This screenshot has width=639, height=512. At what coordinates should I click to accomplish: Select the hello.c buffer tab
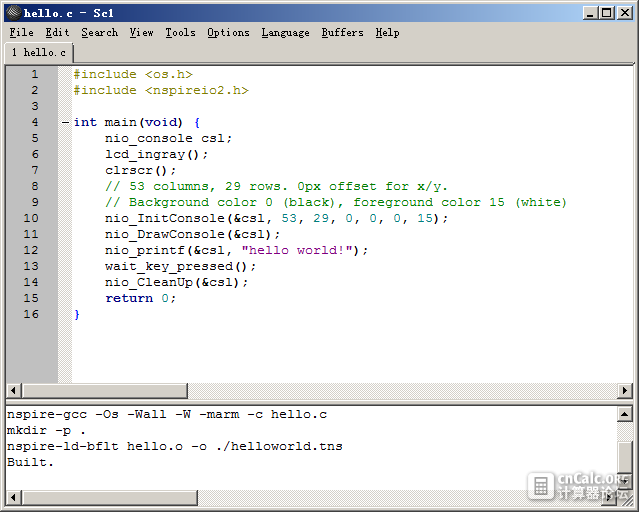[x=39, y=53]
